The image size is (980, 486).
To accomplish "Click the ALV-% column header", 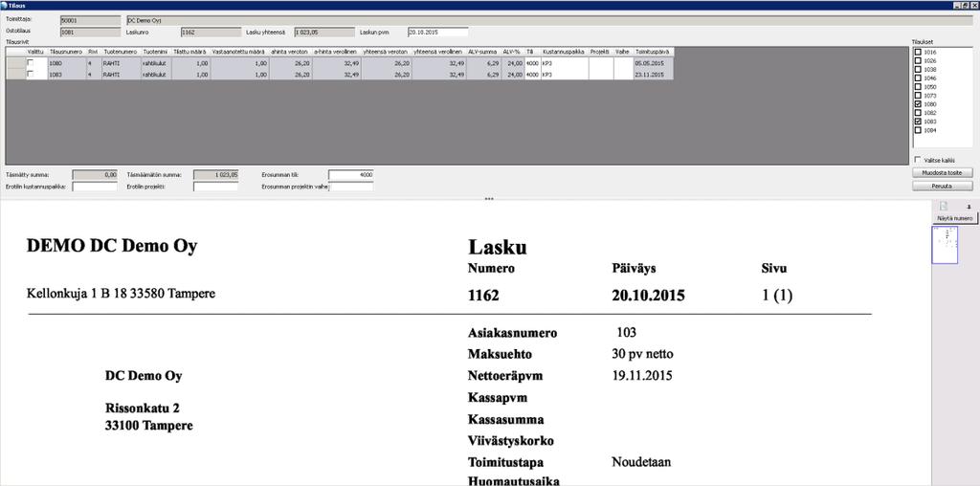I will pos(511,52).
